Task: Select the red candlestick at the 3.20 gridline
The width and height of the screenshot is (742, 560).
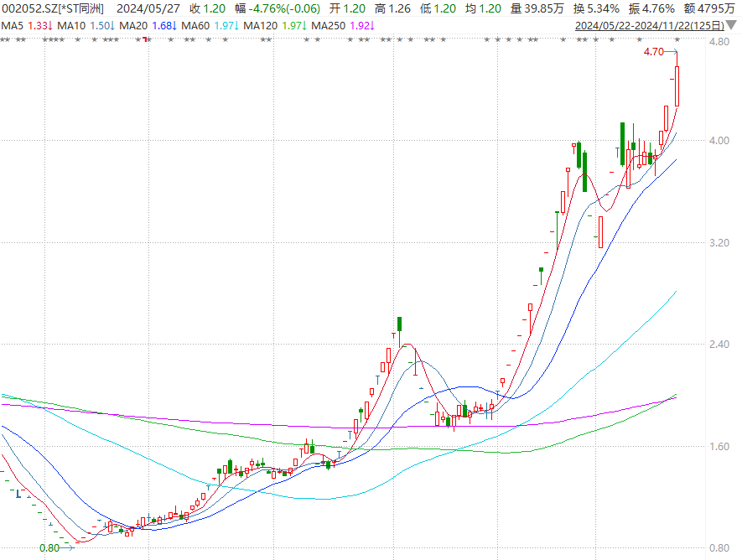Action: point(600,231)
